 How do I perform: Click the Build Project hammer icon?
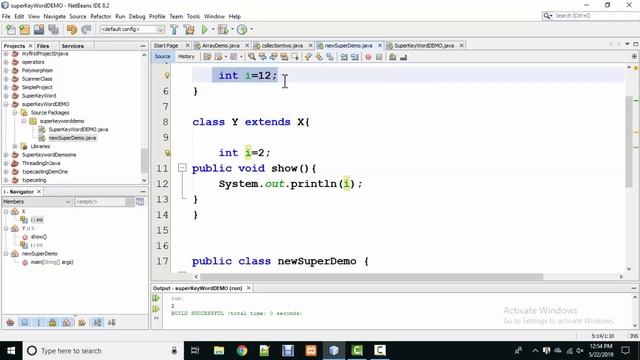[x=174, y=29]
